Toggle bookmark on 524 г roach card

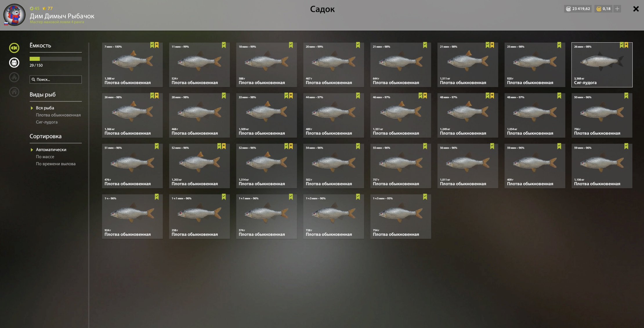tap(224, 45)
